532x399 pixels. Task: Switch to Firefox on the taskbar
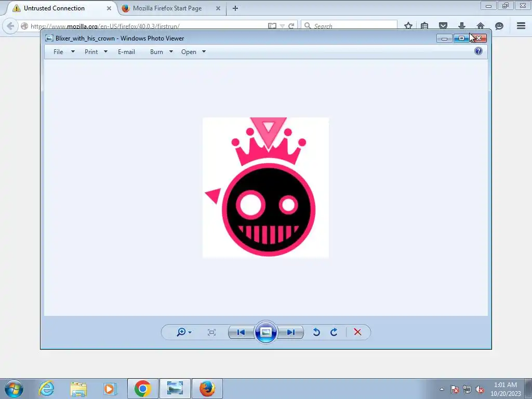tap(207, 389)
